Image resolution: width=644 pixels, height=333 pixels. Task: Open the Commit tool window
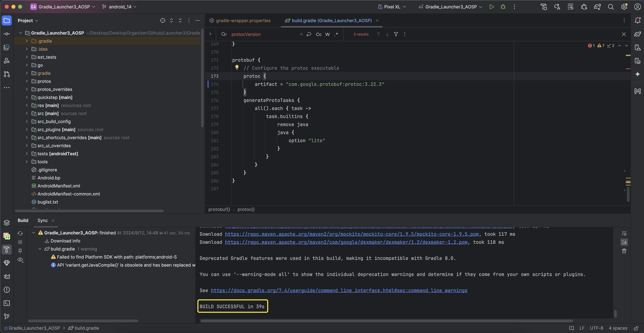tap(7, 34)
